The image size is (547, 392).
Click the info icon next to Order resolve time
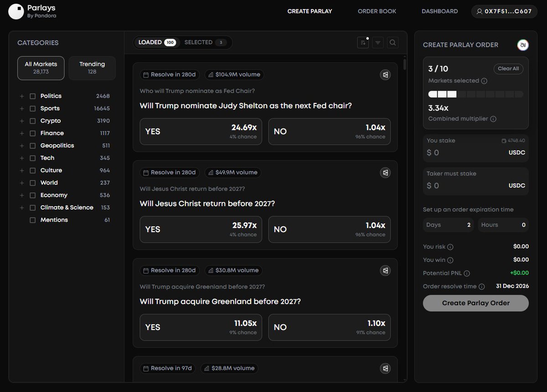point(482,286)
